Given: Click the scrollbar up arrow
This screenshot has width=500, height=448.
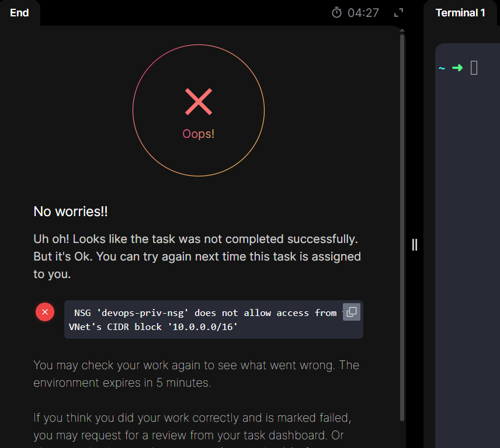Looking at the screenshot, I should (x=402, y=30).
